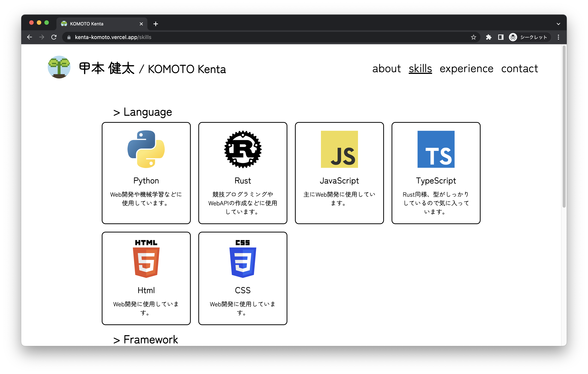
Task: Reload the page with refresh button
Action: (x=54, y=37)
